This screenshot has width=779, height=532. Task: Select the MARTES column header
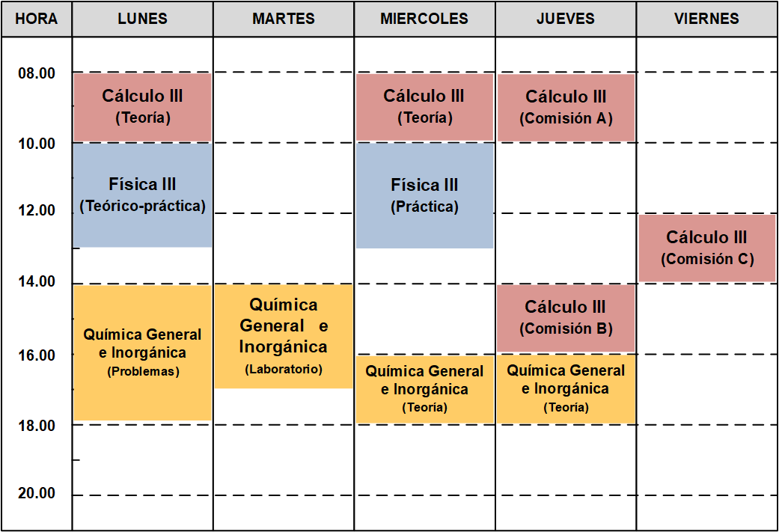tap(284, 19)
